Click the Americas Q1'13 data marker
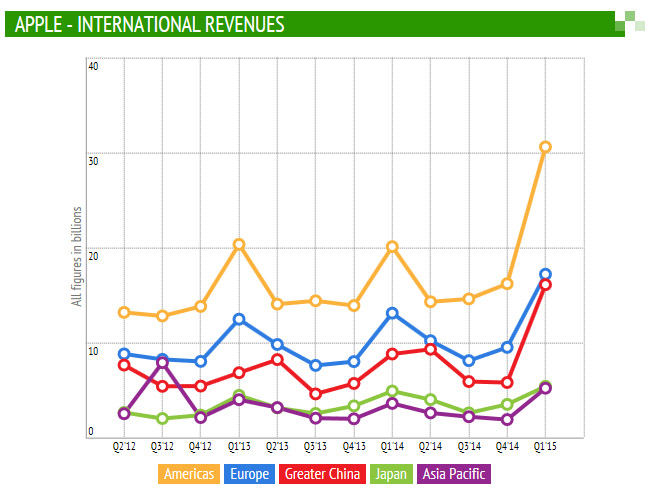This screenshot has width=653, height=494. (x=239, y=244)
